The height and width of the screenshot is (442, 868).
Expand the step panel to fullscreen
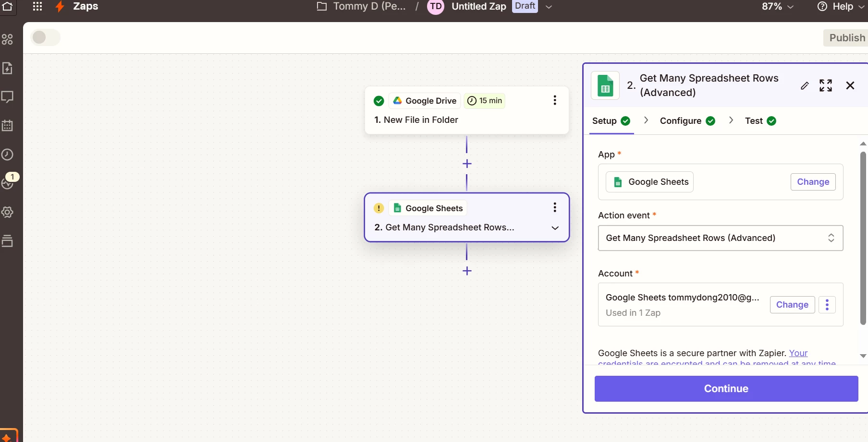coord(826,85)
